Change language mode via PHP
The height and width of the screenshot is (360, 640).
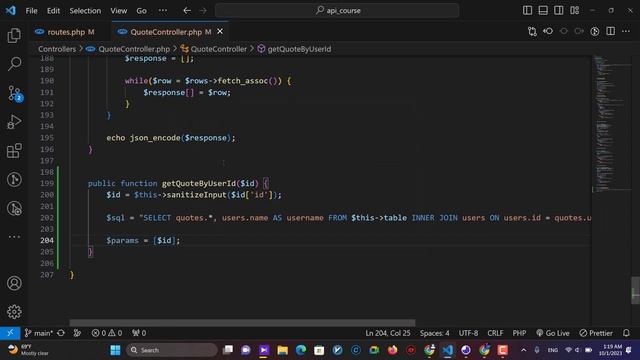point(519,333)
